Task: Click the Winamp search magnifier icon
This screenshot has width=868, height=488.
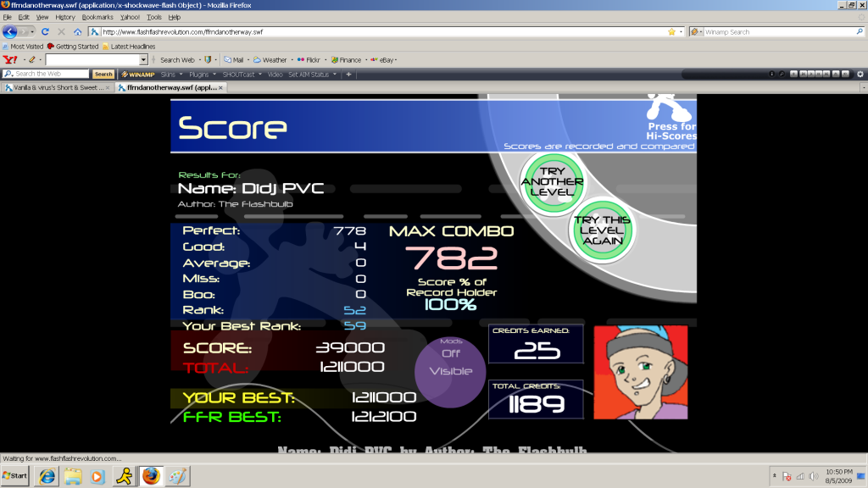Action: tap(858, 32)
